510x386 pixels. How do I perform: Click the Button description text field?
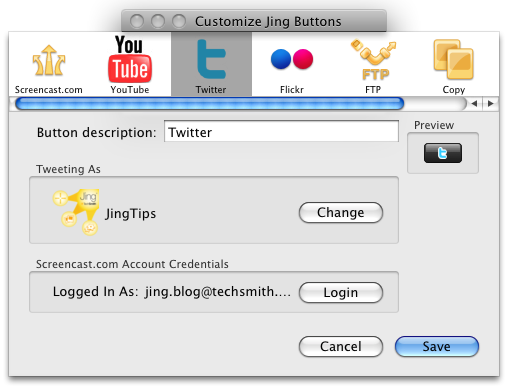(281, 131)
